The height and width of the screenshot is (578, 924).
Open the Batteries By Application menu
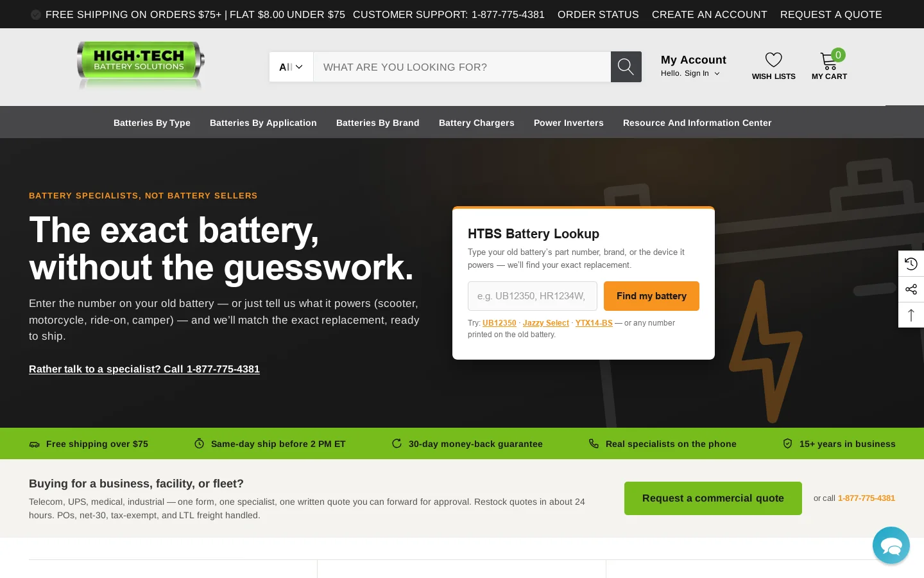click(x=263, y=123)
